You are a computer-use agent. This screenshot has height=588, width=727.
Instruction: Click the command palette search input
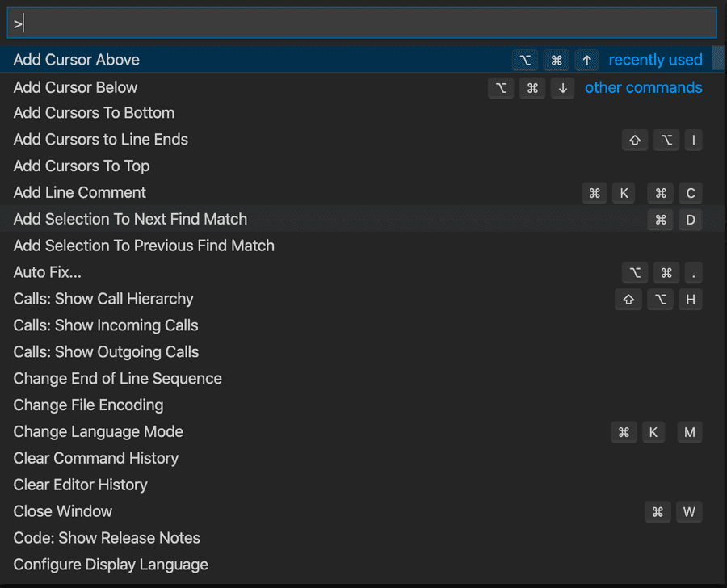click(362, 23)
